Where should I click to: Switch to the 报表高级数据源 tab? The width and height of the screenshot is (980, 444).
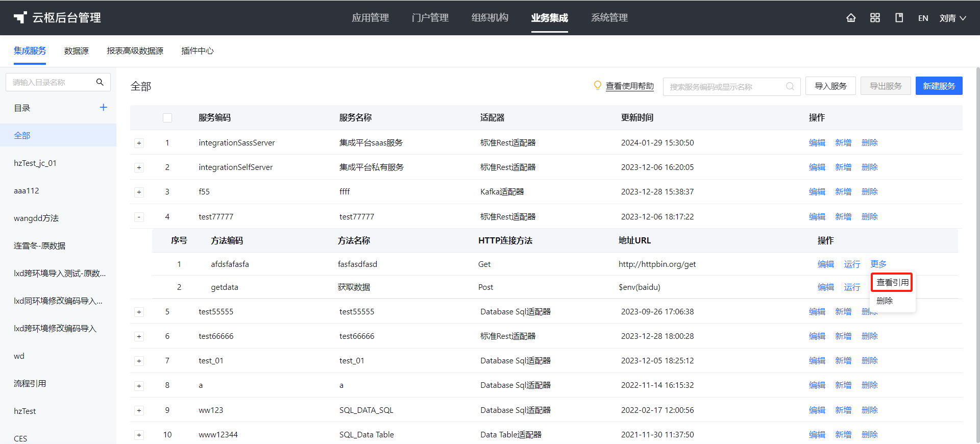click(x=135, y=51)
